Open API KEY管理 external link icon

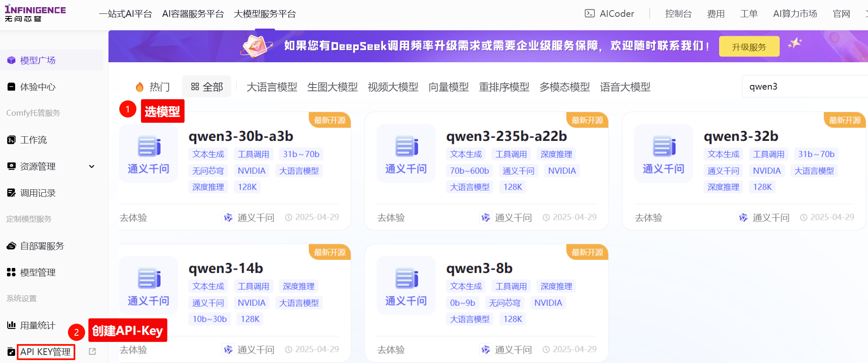[x=92, y=352]
